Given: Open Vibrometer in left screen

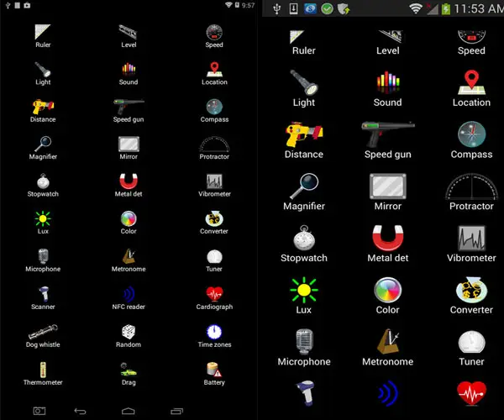Looking at the screenshot, I should tap(214, 186).
